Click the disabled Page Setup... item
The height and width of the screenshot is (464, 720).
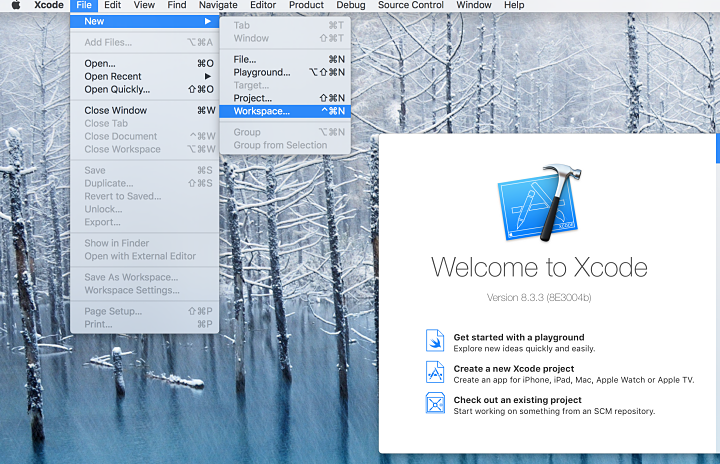click(x=145, y=311)
